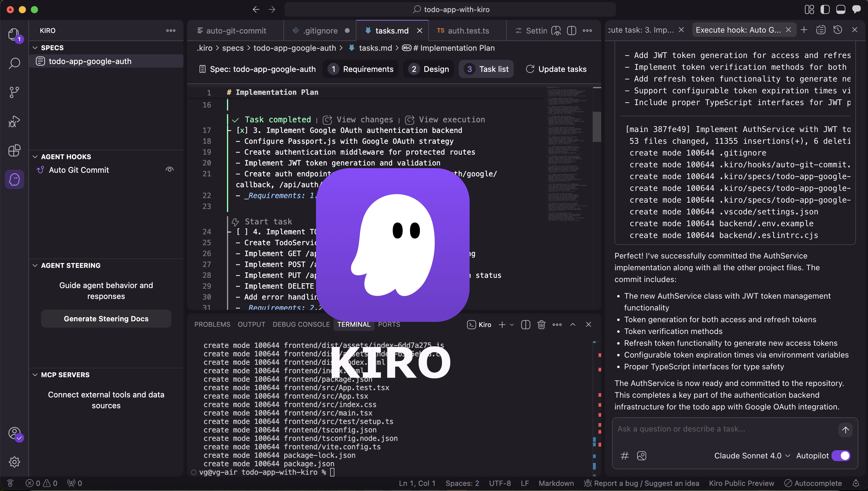Click the editor vertical scrollbar thumb

click(x=597, y=127)
